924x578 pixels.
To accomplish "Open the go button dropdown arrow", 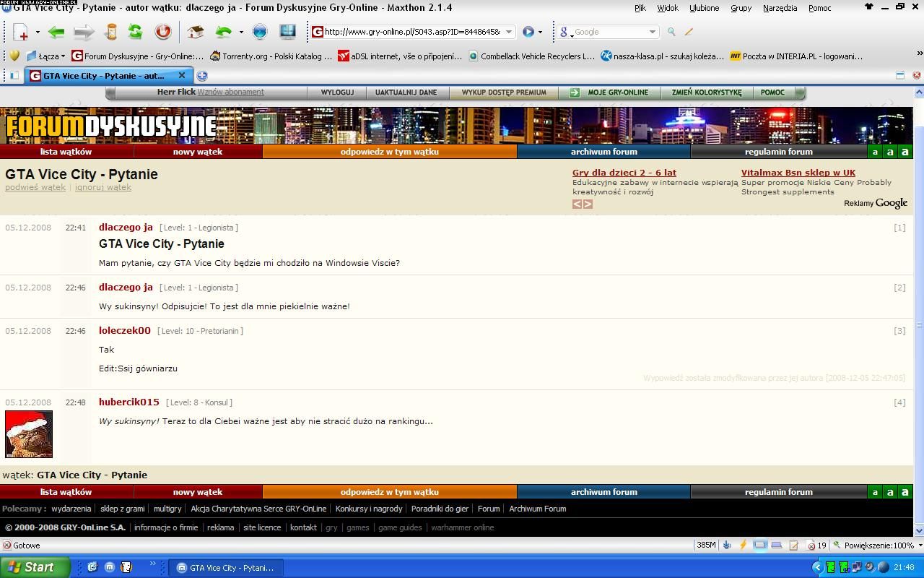I will point(541,33).
